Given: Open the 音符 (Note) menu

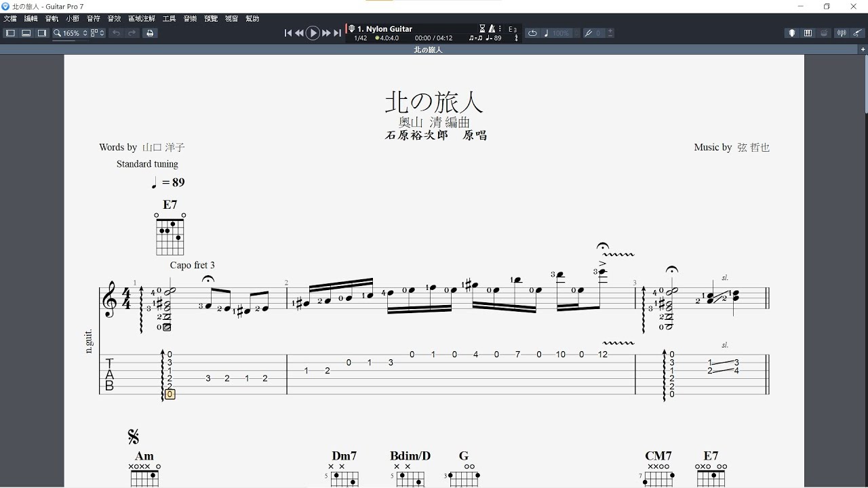Looking at the screenshot, I should pyautogui.click(x=94, y=19).
